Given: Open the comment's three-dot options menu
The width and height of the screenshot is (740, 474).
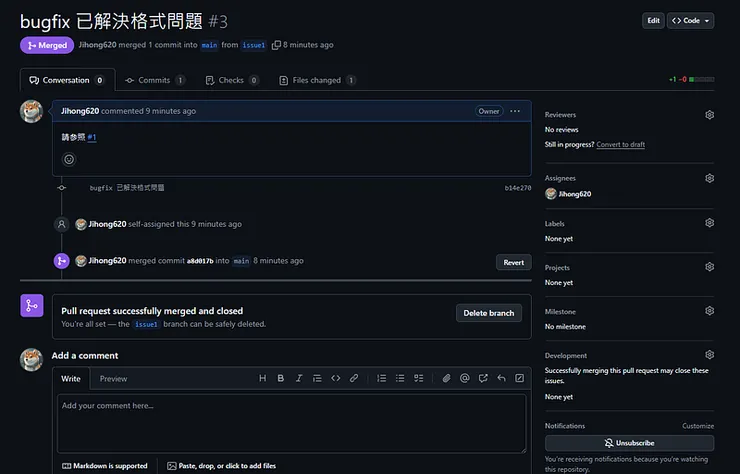Looking at the screenshot, I should tap(515, 111).
